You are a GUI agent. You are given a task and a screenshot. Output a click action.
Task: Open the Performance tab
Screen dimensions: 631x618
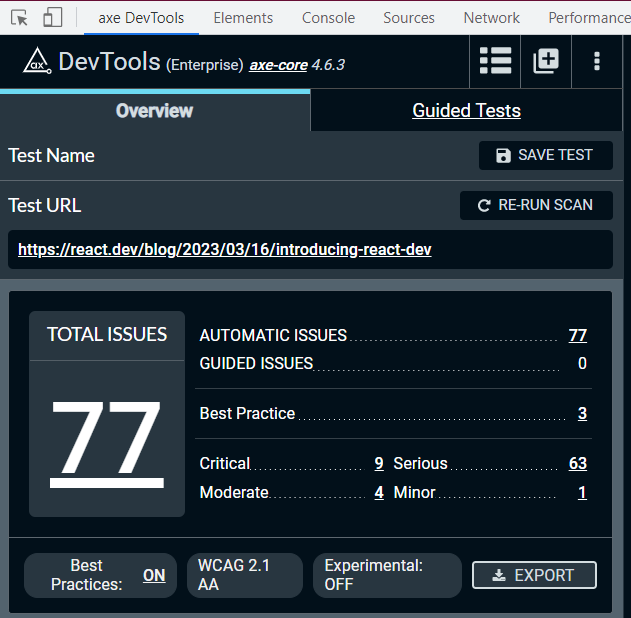pyautogui.click(x=589, y=18)
